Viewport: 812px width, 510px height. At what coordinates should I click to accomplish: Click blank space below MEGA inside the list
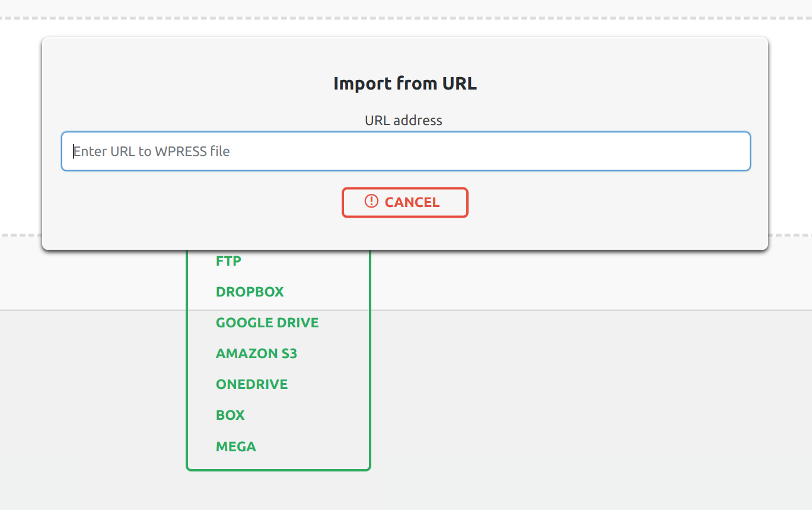point(279,461)
